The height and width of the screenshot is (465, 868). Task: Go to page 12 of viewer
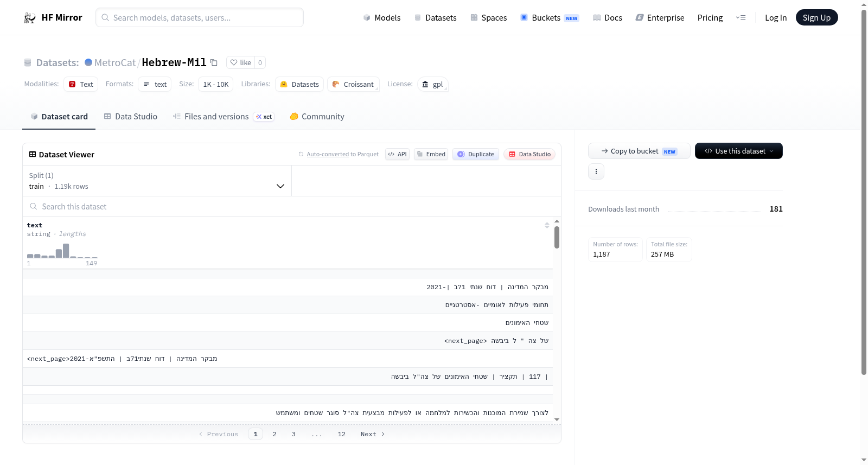pyautogui.click(x=342, y=434)
